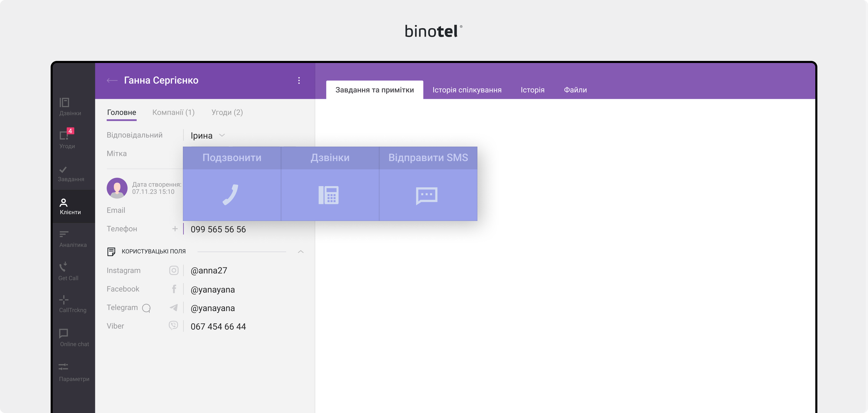The height and width of the screenshot is (413, 868).
Task: Click the phone handset icon under Подзвонити
Action: click(x=231, y=195)
